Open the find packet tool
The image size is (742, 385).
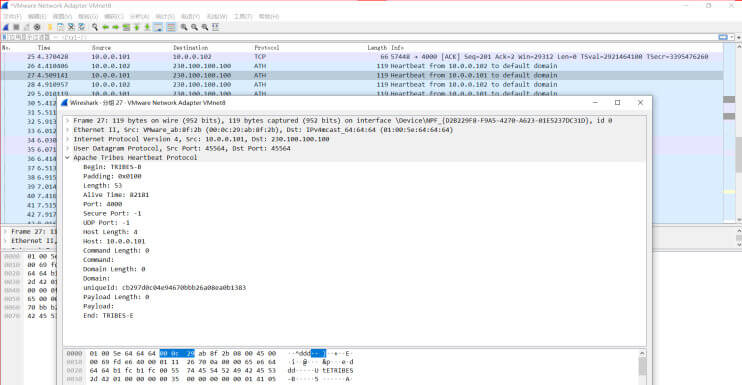[x=95, y=27]
